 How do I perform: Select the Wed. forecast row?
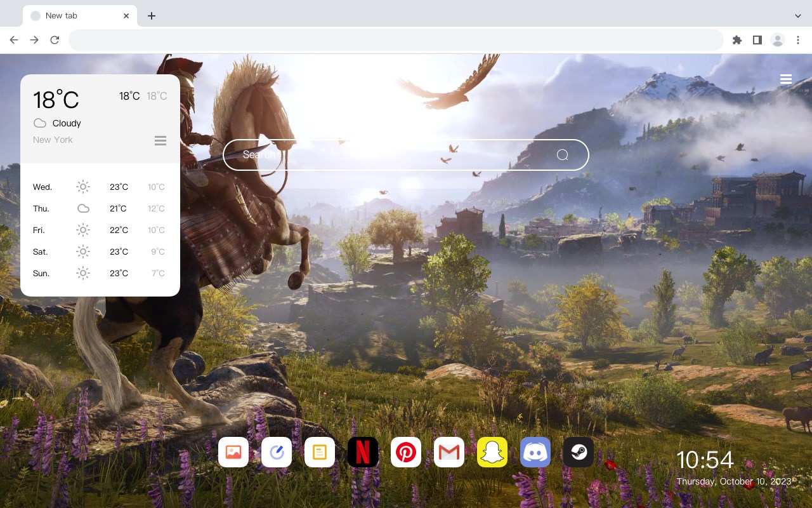pos(100,187)
